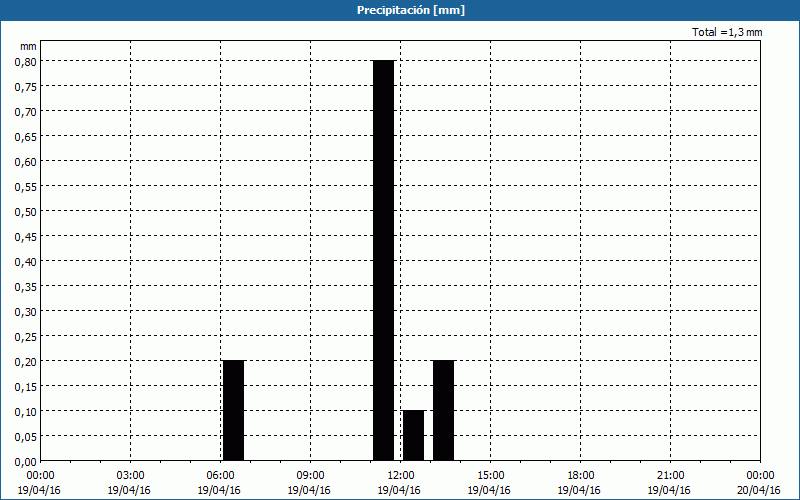This screenshot has height=500, width=800.
Task: Click the 0,15 y-axis value
Action: point(26,386)
